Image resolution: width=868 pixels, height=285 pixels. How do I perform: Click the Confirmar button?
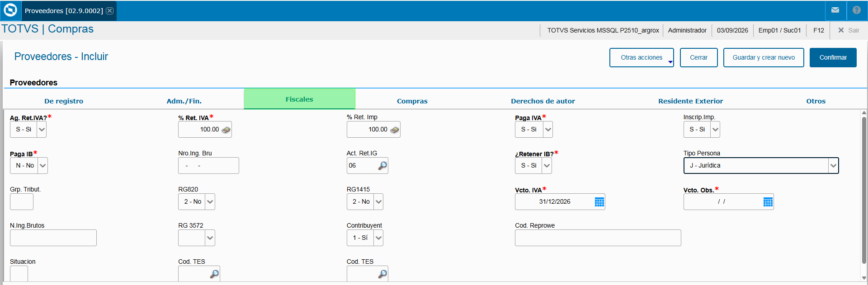(833, 58)
